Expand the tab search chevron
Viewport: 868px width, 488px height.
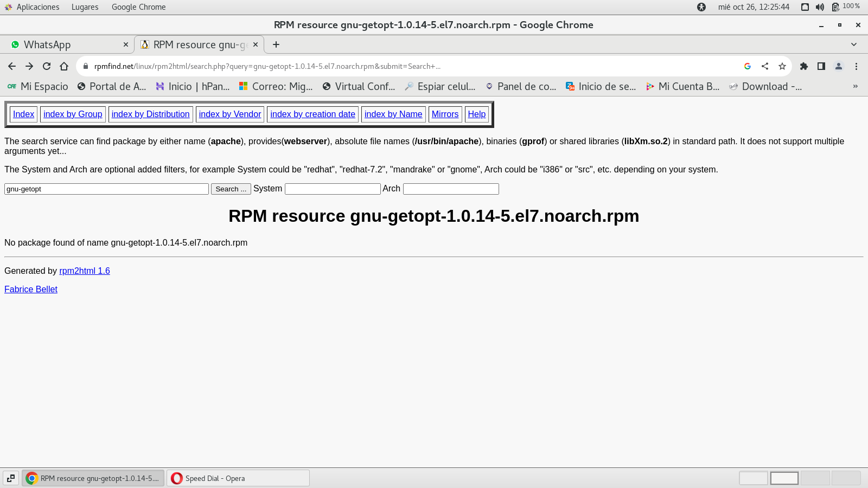(x=853, y=44)
